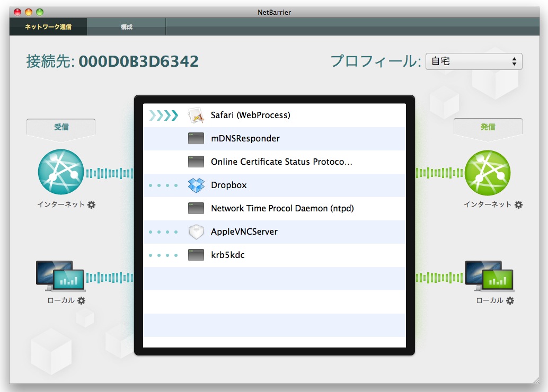The width and height of the screenshot is (548, 392).
Task: Click the outgoing ローカル label
Action: point(490,300)
